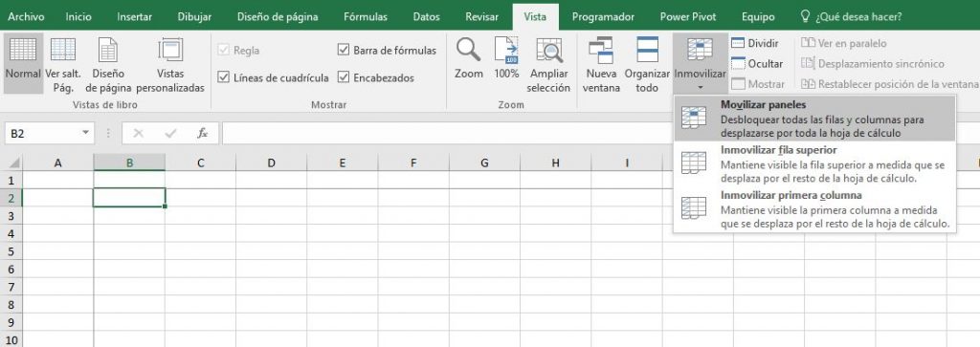Open the Fórmulas tab
Viewport: 980px width, 347px height.
pos(365,17)
